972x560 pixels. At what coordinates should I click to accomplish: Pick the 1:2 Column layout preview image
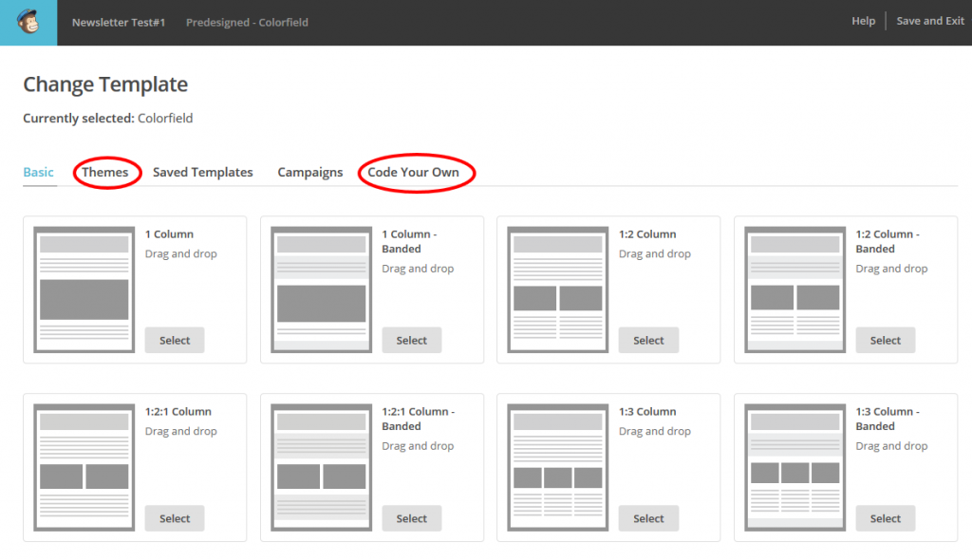[x=558, y=289]
